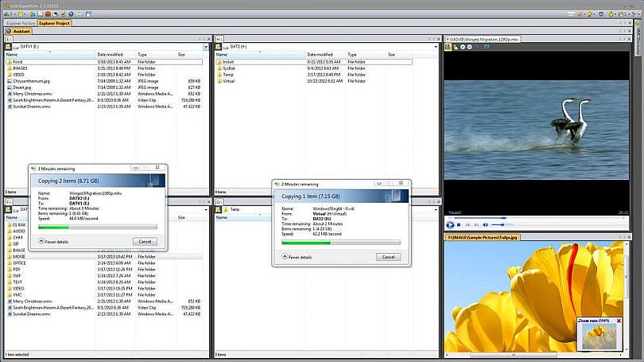Close the zoom rate thumbnail overlay
The width and height of the screenshot is (644, 362).
point(619,321)
